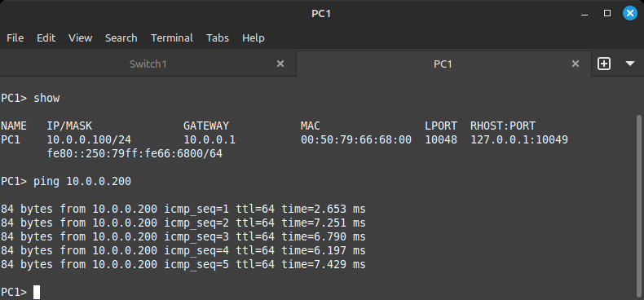Open the View menu
644x300 pixels.
point(80,37)
